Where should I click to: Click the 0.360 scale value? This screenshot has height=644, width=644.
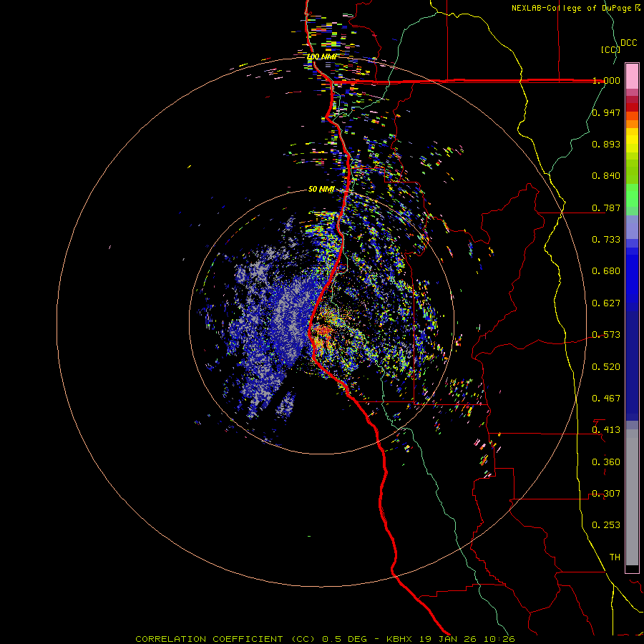tap(606, 462)
